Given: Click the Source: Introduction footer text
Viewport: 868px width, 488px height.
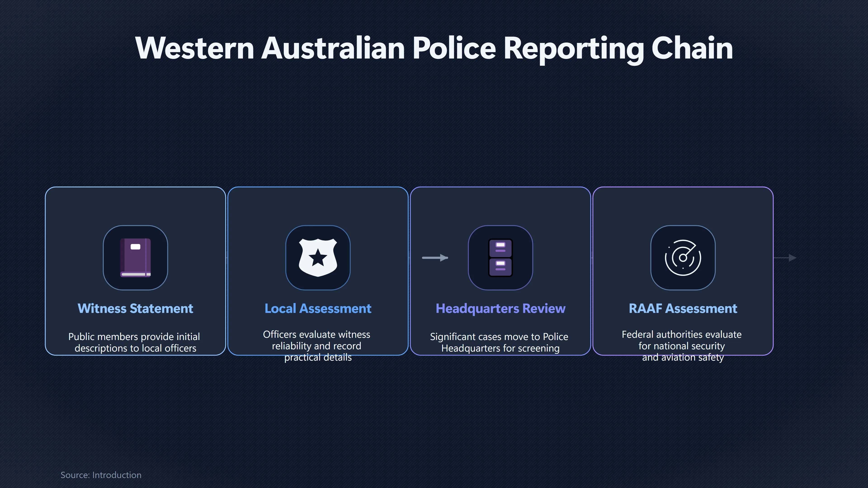Looking at the screenshot, I should [x=101, y=475].
